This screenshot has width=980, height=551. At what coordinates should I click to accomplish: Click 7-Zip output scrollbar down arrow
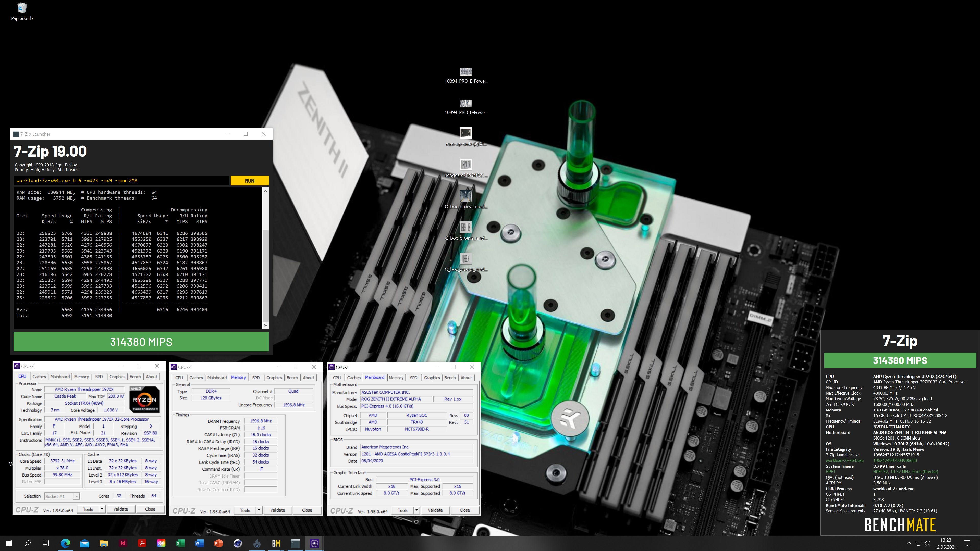(x=265, y=325)
